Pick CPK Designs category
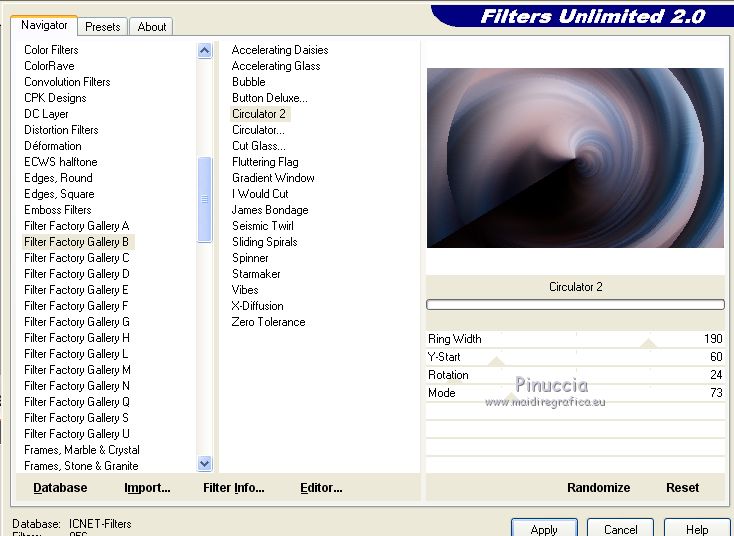The width and height of the screenshot is (734, 536). pos(55,97)
